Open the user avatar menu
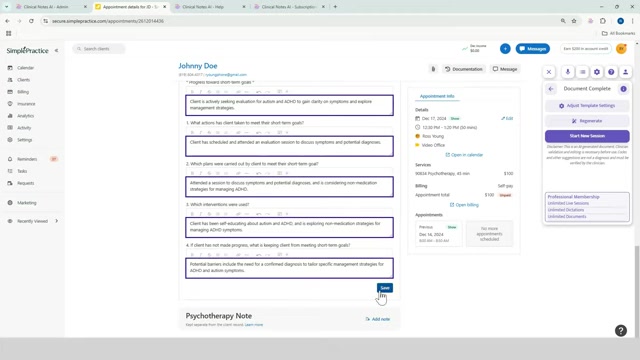 point(621,49)
